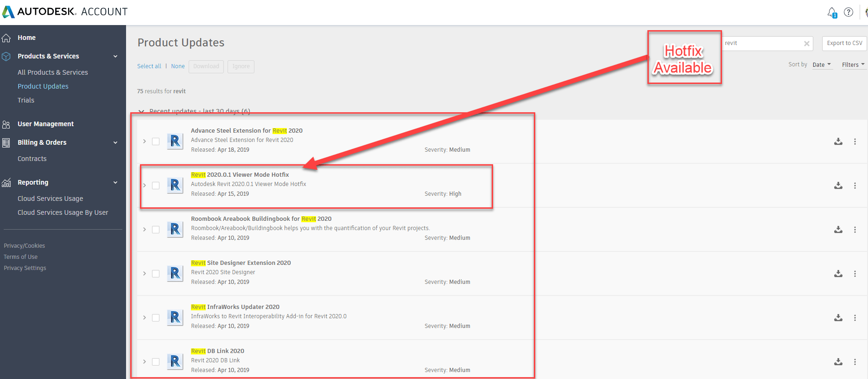The height and width of the screenshot is (379, 868).
Task: Expand Roombook Areabook Buildingbook row details
Action: (145, 230)
